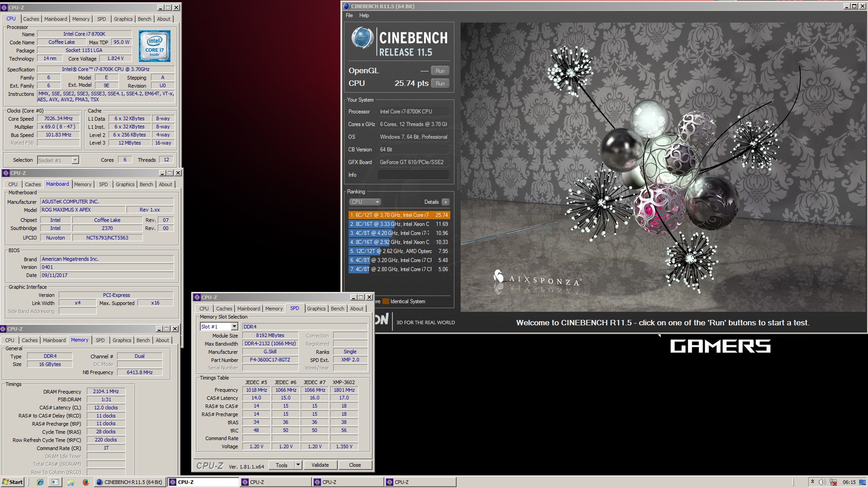Image resolution: width=868 pixels, height=488 pixels.
Task: Click the Cinebench globe icon in the title bar
Action: pos(347,6)
